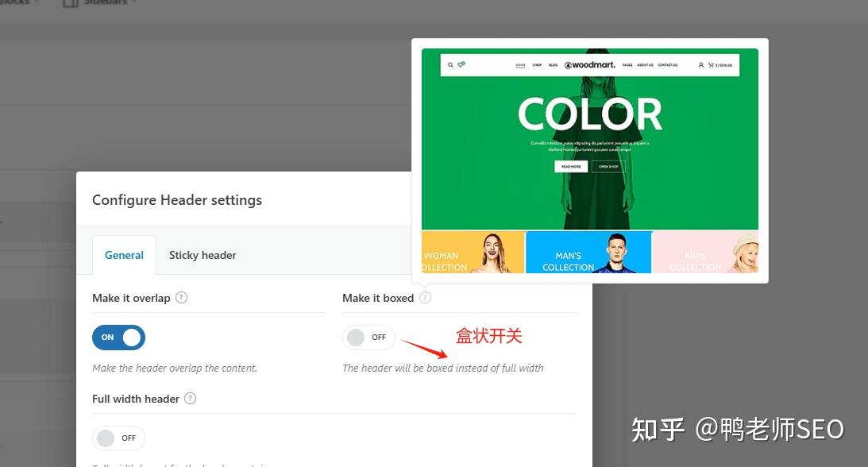Click the WoodMart logo in the header preview
The width and height of the screenshot is (868, 467).
pyautogui.click(x=591, y=64)
